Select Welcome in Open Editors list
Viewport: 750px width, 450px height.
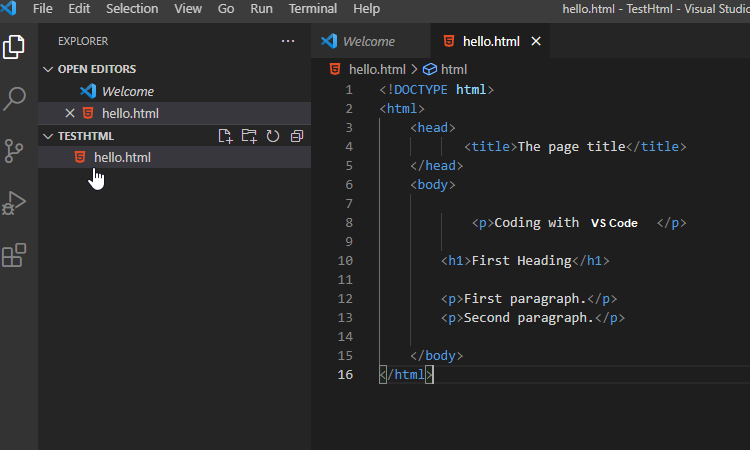(x=175, y=91)
